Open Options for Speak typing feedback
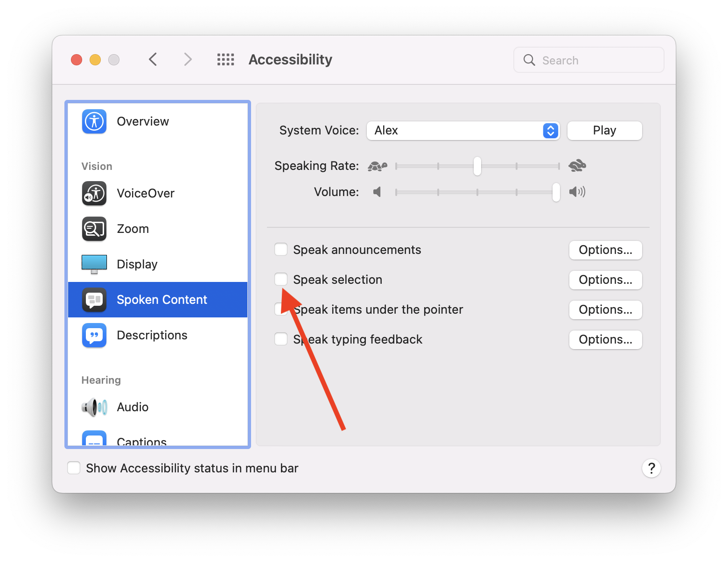The height and width of the screenshot is (562, 728). click(606, 340)
